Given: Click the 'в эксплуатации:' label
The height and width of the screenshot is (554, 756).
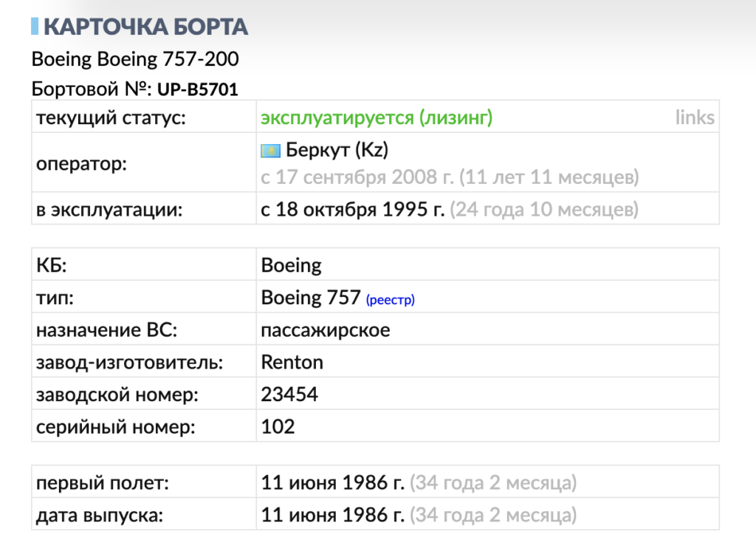Looking at the screenshot, I should click(109, 210).
